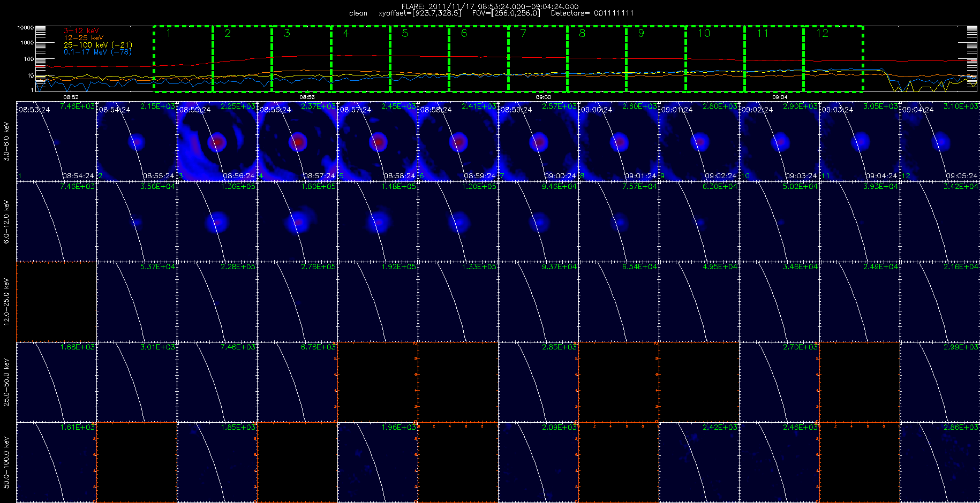The width and height of the screenshot is (980, 503).
Task: Open the 12-25 keV image with peak 2.16E+04
Action: pos(940,302)
